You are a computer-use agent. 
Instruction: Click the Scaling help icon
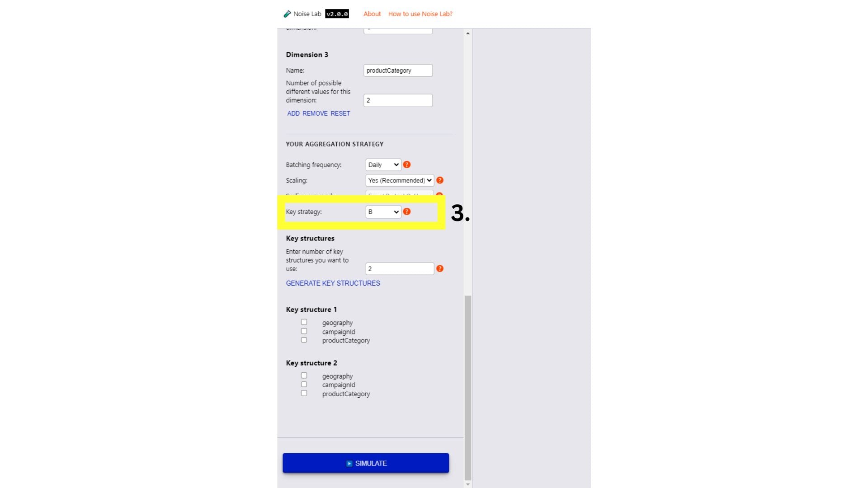441,181
